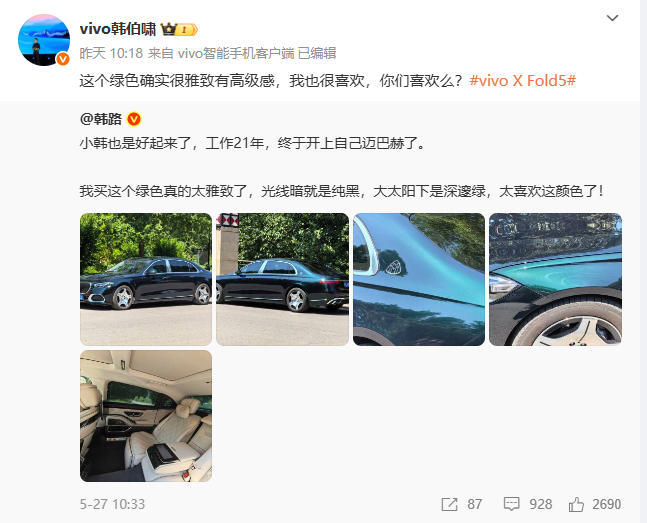647x523 pixels.
Task: Click the vivo韩伯啸 profile avatar
Action: click(44, 40)
